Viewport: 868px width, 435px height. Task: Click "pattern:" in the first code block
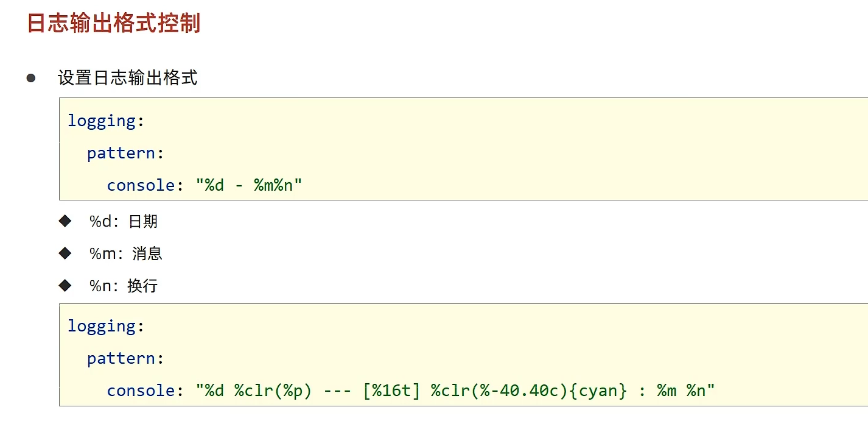125,153
